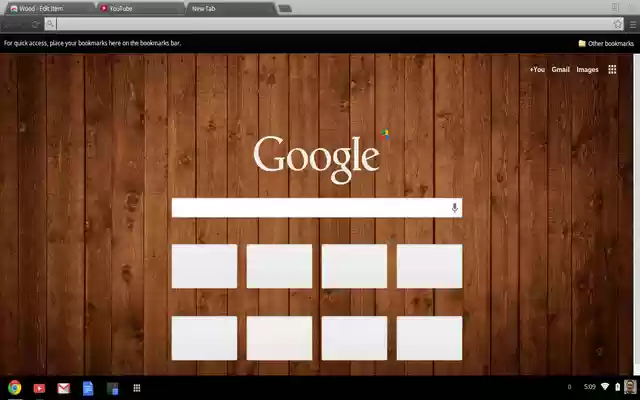
Task: Click the clock showing 5:09
Action: 589,387
